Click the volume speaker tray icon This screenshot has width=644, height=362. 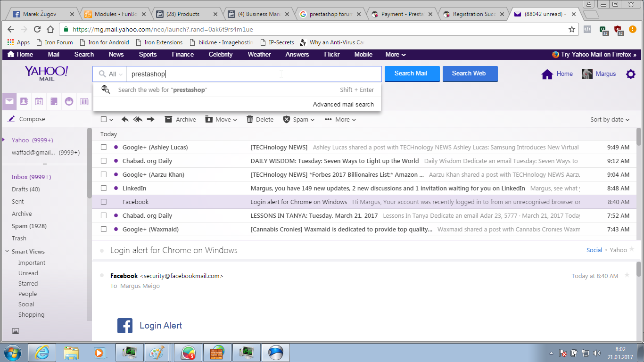(x=597, y=353)
